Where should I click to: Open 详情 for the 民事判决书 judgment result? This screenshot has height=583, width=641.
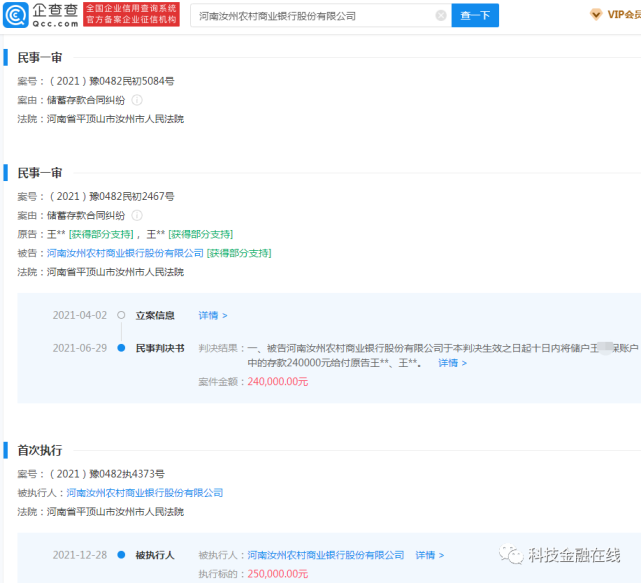[452, 363]
